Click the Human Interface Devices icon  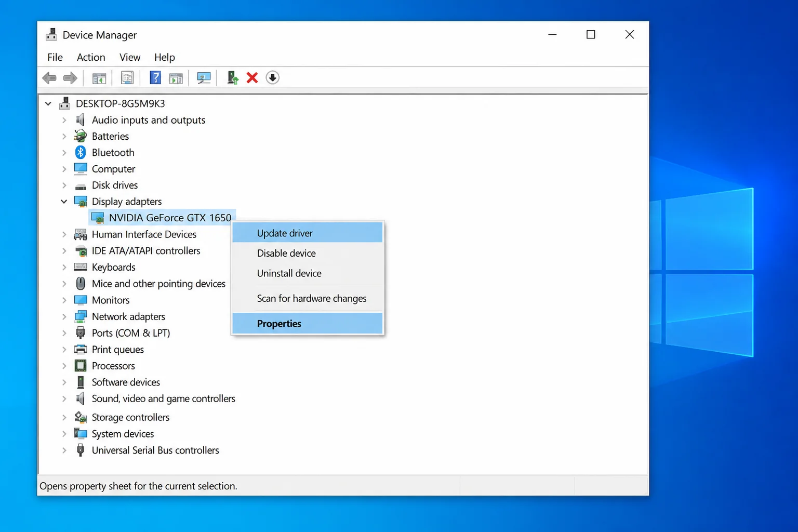[81, 234]
